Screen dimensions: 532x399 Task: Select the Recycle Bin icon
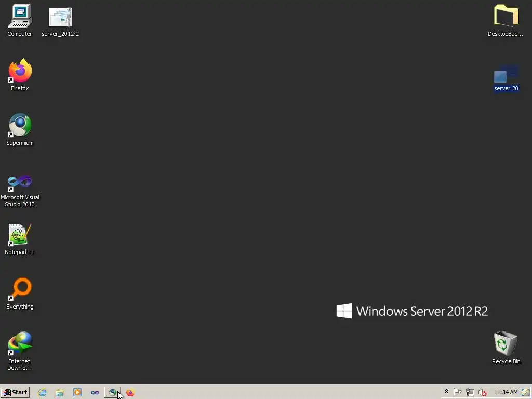(506, 348)
